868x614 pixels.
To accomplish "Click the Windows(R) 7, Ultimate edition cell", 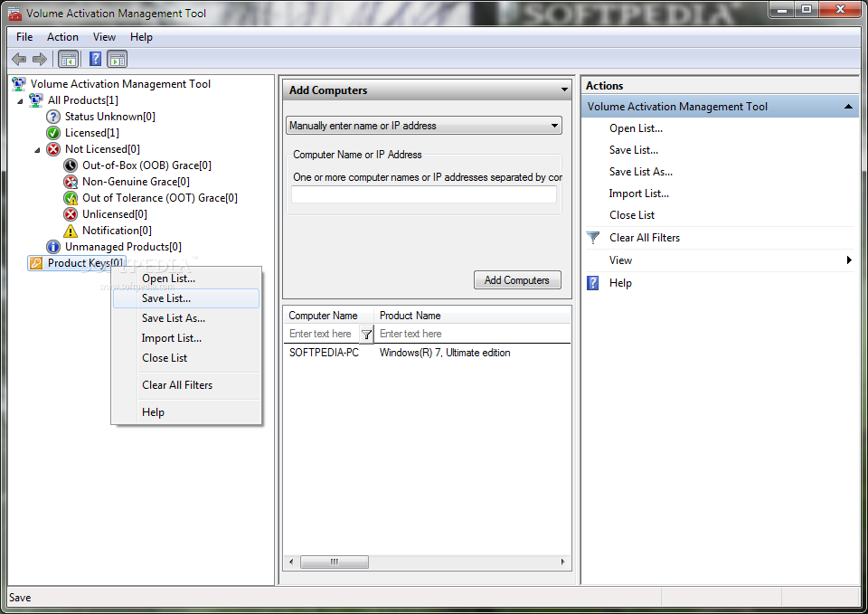I will click(445, 353).
